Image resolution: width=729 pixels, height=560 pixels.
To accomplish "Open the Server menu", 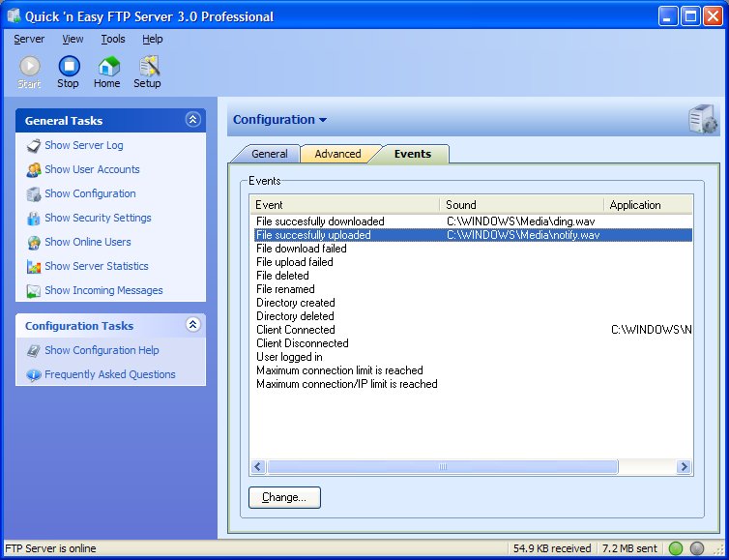I will [29, 39].
